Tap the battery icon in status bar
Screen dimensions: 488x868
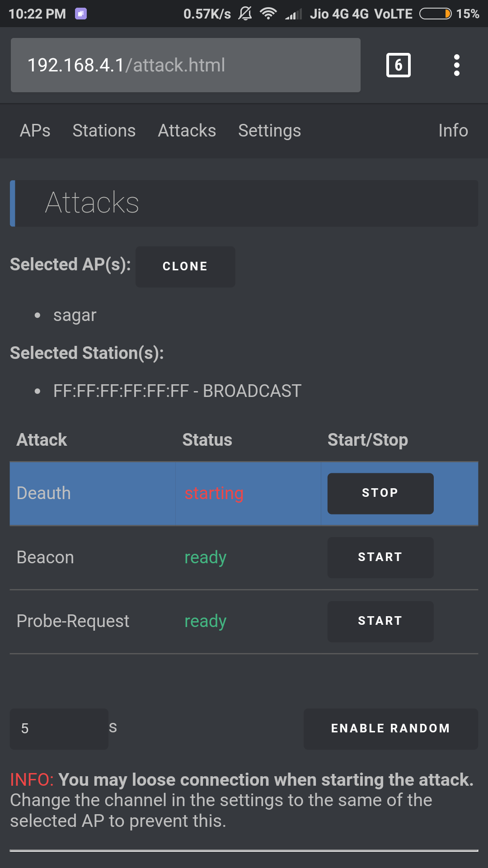pyautogui.click(x=435, y=14)
